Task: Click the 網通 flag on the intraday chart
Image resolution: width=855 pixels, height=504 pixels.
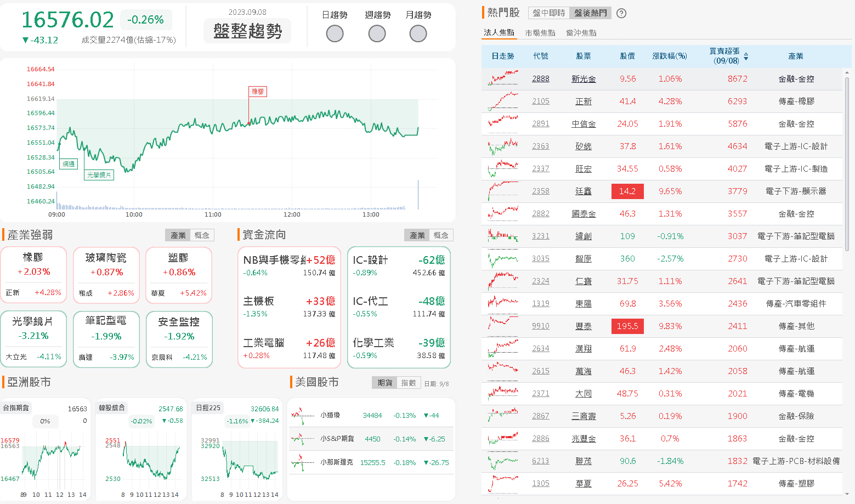Action: [x=69, y=164]
